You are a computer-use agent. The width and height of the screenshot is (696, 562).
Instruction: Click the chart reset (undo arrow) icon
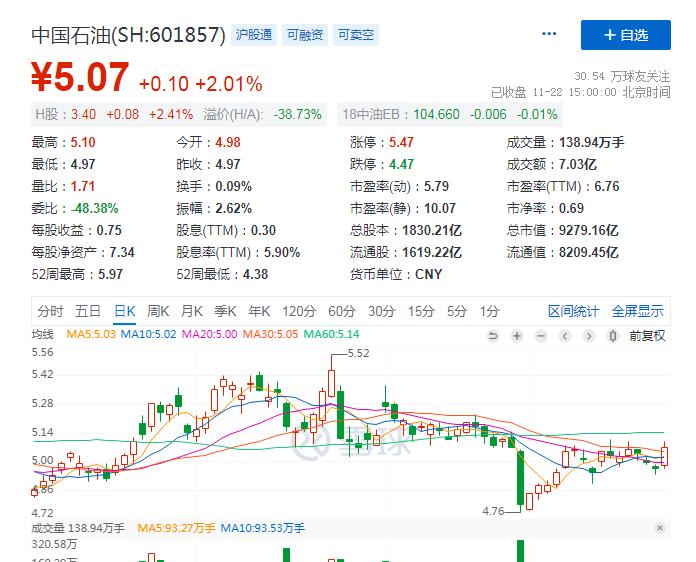[492, 336]
